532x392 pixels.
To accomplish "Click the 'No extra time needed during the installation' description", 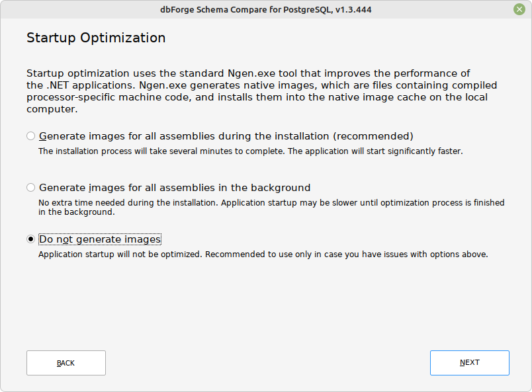I will click(271, 207).
